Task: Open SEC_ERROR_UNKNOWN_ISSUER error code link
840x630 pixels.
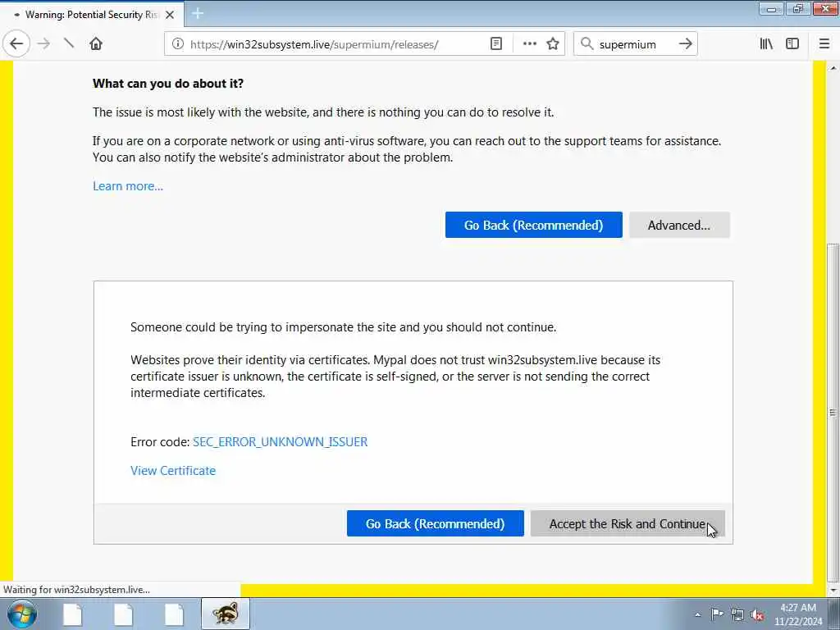Action: pyautogui.click(x=281, y=442)
